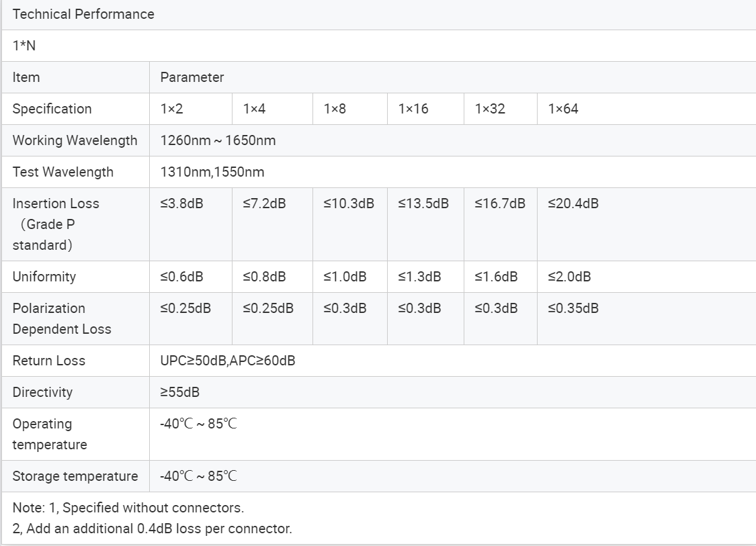
Task: Click the 1×2 specification column header
Action: (x=191, y=109)
